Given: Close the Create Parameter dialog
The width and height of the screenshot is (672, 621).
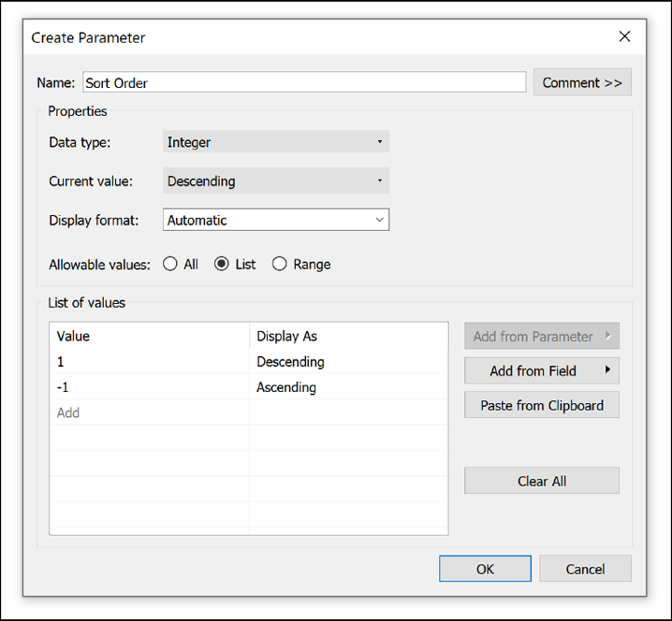Looking at the screenshot, I should pyautogui.click(x=624, y=36).
